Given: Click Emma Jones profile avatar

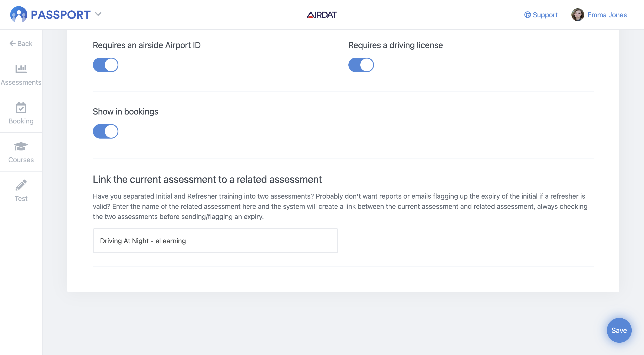Looking at the screenshot, I should [x=578, y=15].
